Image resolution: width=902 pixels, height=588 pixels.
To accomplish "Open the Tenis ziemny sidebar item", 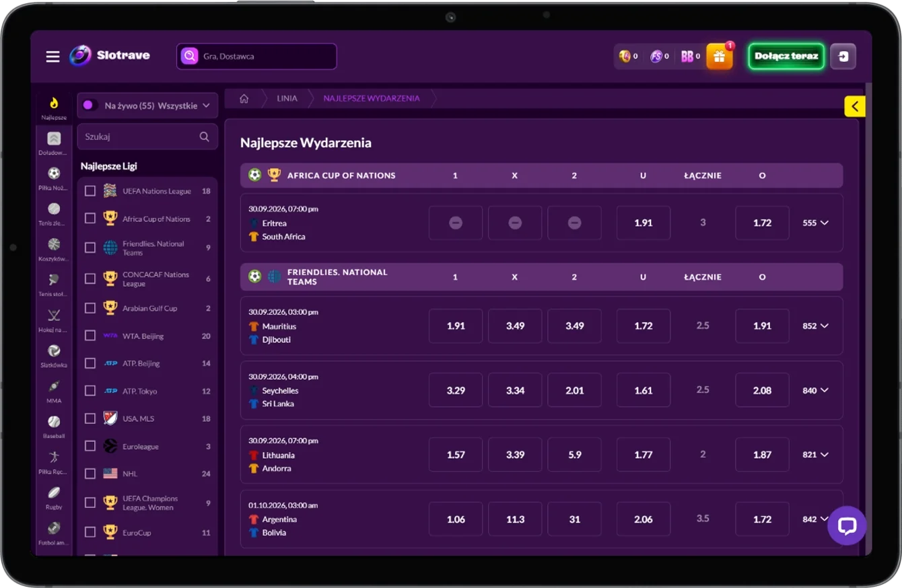I will point(54,214).
